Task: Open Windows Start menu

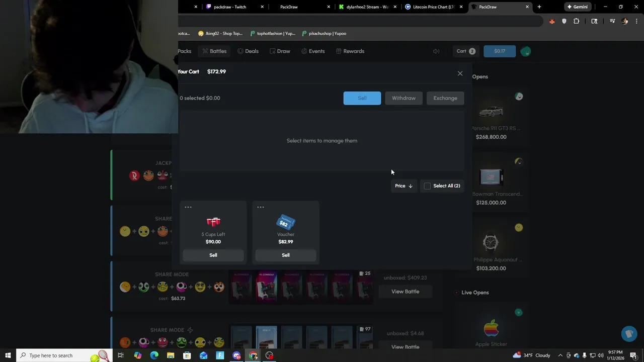Action: [x=8, y=355]
